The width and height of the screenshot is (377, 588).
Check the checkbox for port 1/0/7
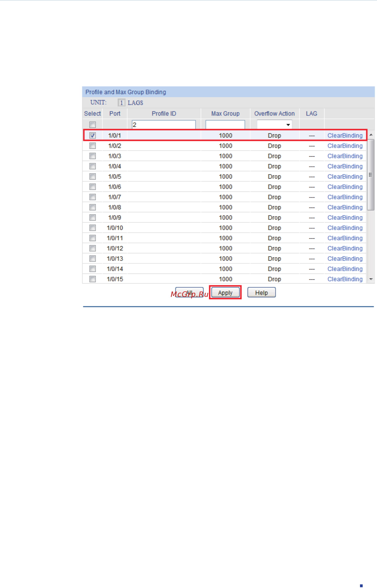92,197
